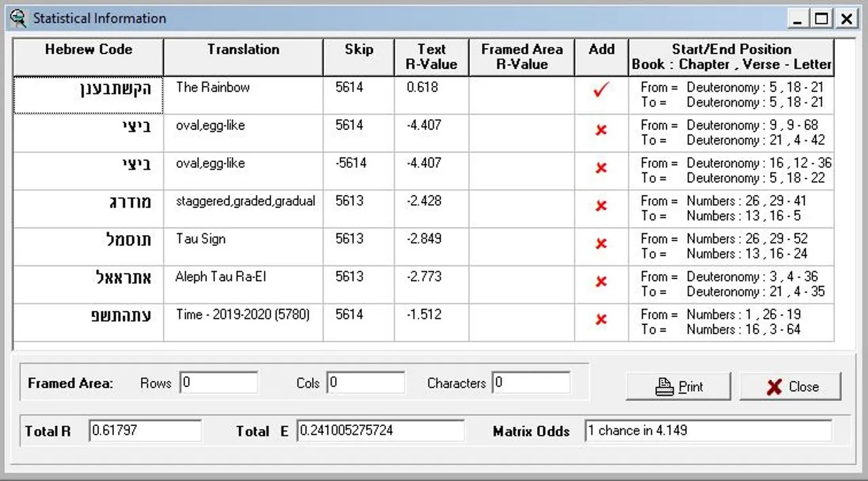Toggle Add mark for Aleph Tau Ra-El row
The width and height of the screenshot is (868, 481).
(x=601, y=282)
